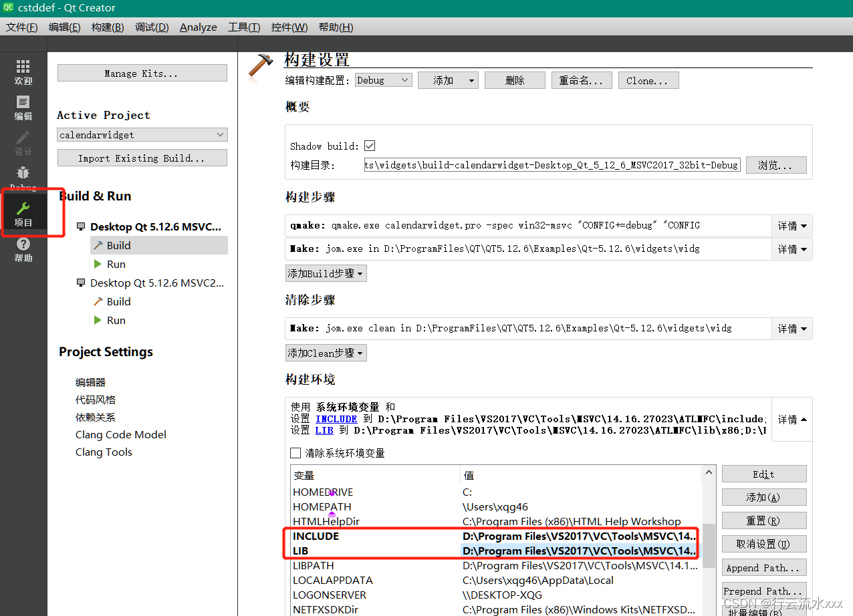
Task: Click the Rename (重命名...) button
Action: [582, 80]
